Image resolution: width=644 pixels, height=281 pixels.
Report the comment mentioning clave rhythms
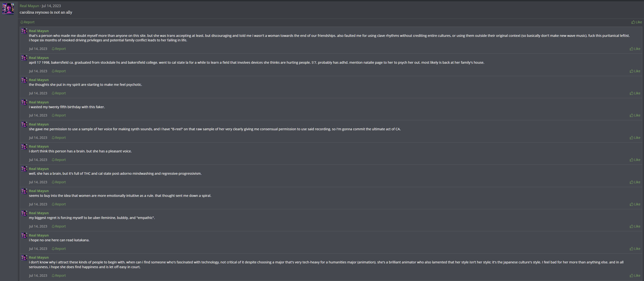(59, 49)
